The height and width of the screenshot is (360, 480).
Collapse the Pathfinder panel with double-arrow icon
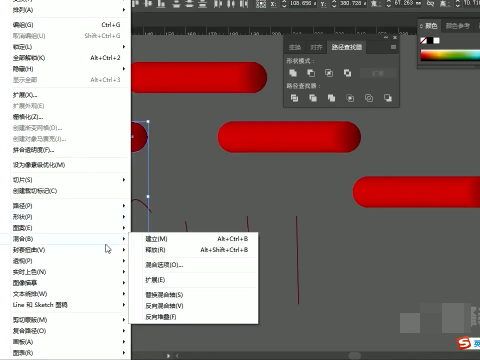(x=386, y=37)
